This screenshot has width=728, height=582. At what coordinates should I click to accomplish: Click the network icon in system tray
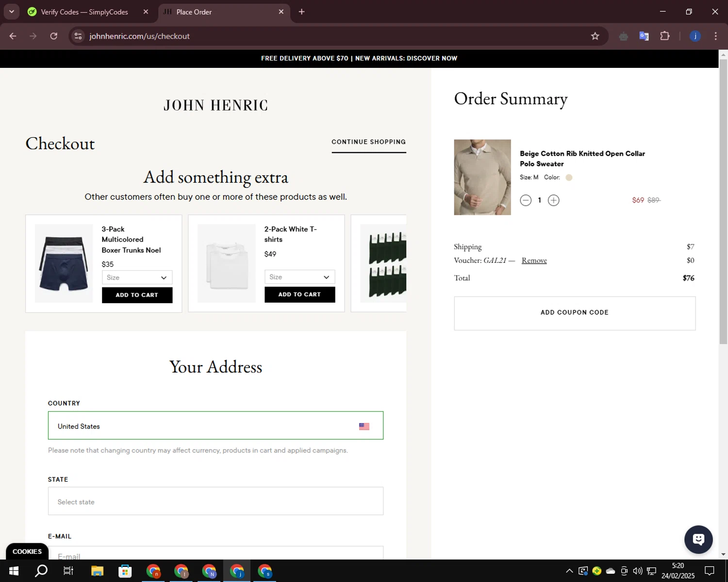(651, 571)
